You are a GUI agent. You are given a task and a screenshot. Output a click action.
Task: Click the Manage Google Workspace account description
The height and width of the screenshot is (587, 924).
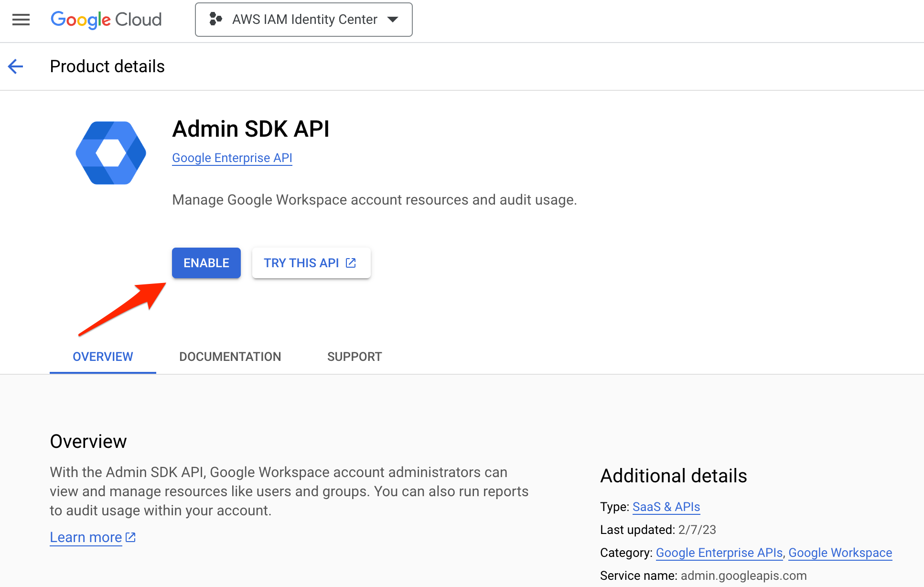(375, 199)
